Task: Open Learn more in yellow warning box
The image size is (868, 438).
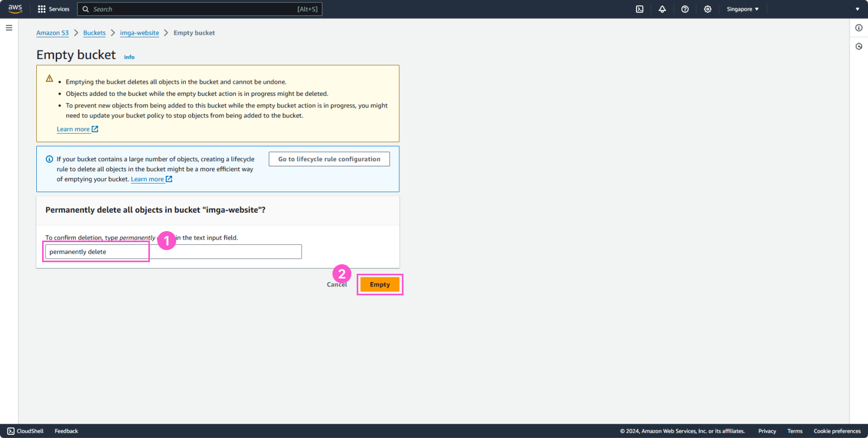Action: pyautogui.click(x=73, y=129)
